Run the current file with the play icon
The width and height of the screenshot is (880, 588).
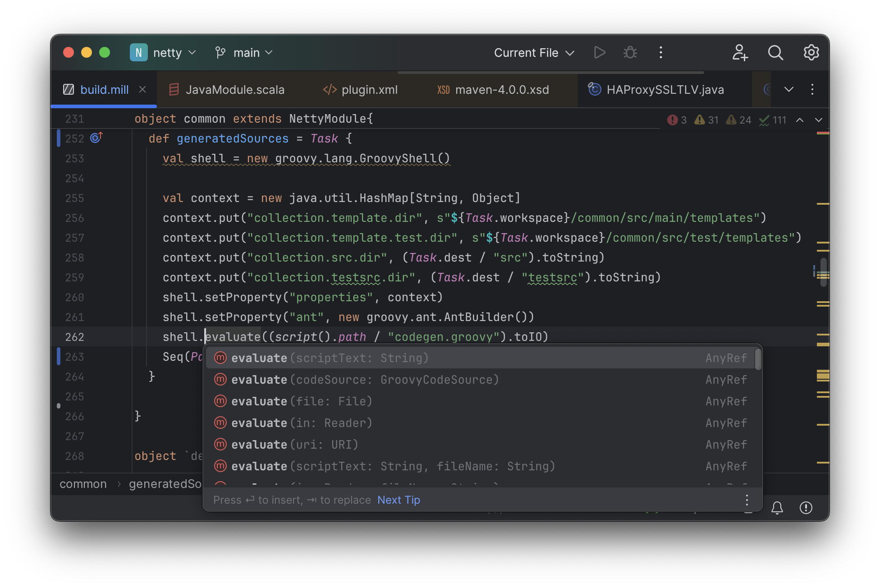(600, 52)
